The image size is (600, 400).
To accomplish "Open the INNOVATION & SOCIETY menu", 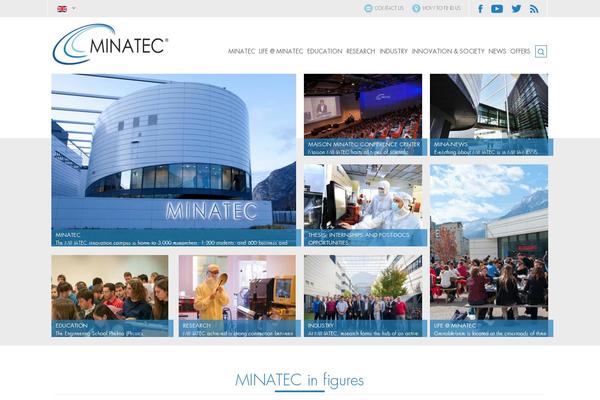I will (448, 51).
